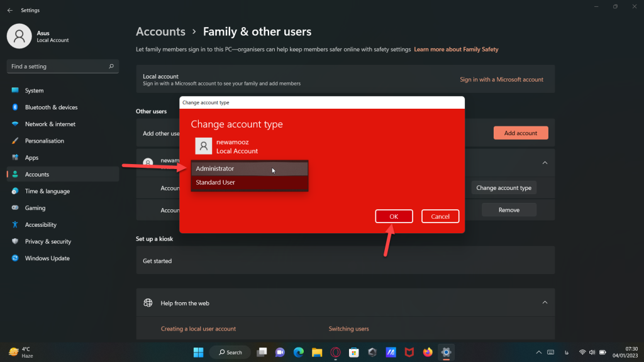644x362 pixels.
Task: Open Microsoft Store from the taskbar
Action: (x=354, y=352)
